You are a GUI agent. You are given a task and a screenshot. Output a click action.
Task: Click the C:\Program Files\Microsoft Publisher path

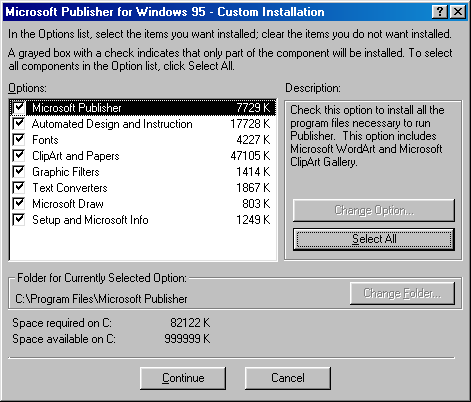point(101,299)
